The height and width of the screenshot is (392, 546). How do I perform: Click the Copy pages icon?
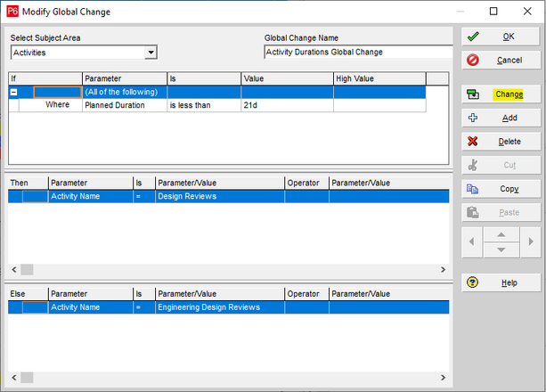pyautogui.click(x=473, y=189)
